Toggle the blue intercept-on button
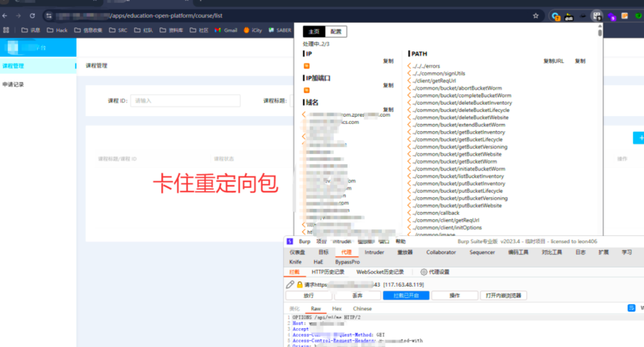 coord(406,295)
